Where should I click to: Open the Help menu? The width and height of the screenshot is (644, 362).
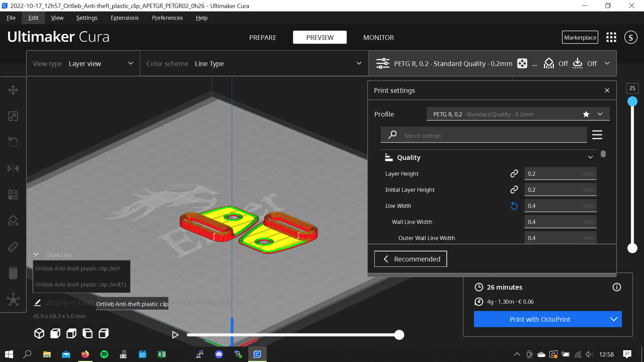(x=202, y=18)
